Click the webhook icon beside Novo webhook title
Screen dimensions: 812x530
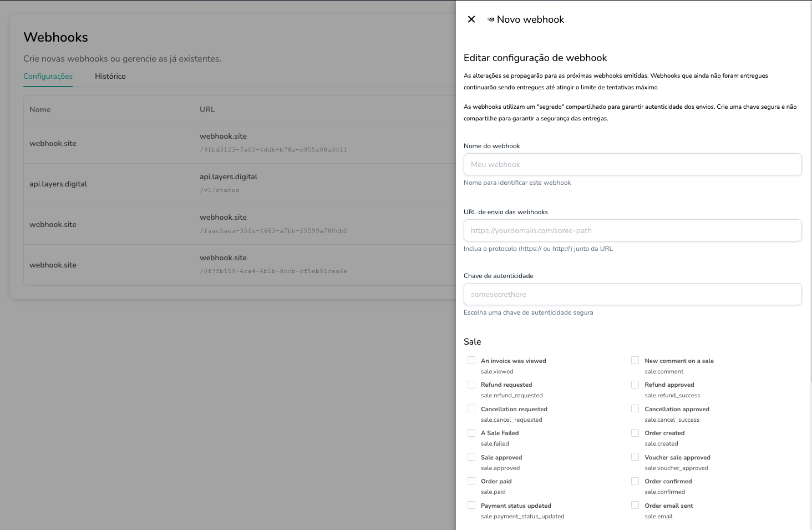tap(490, 19)
